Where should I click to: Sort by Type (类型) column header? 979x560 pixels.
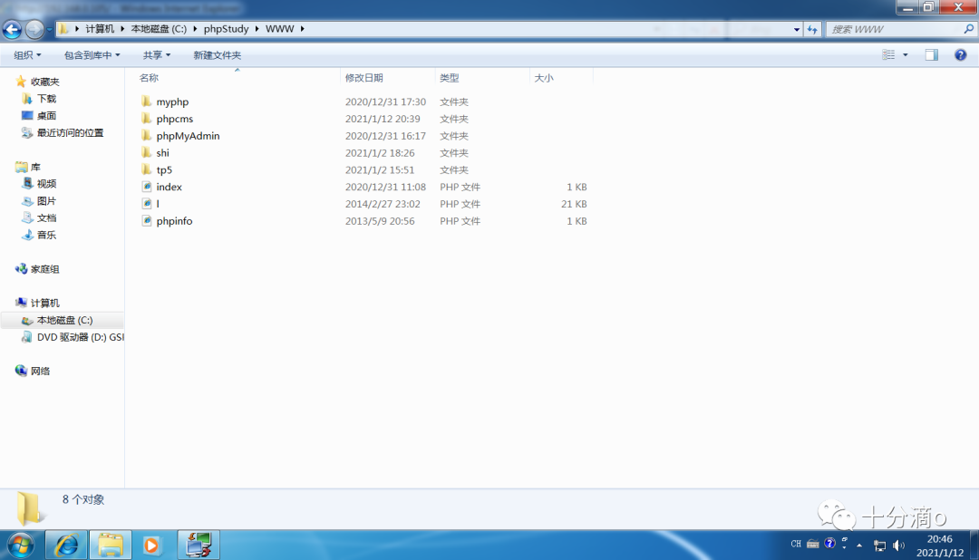(450, 78)
